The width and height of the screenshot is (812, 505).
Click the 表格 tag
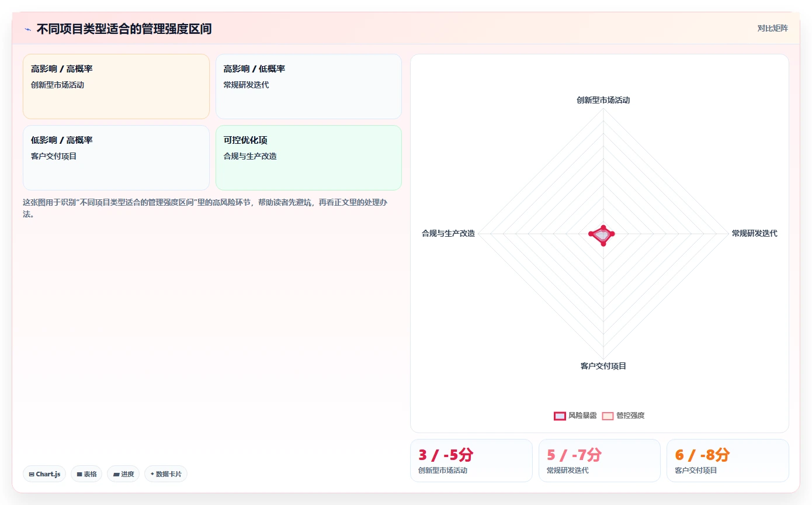(x=86, y=474)
